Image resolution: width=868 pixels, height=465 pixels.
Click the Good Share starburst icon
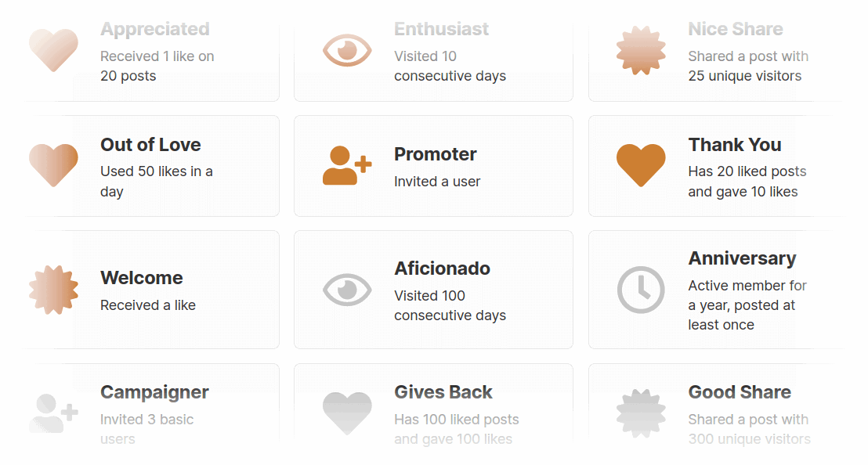coord(641,413)
